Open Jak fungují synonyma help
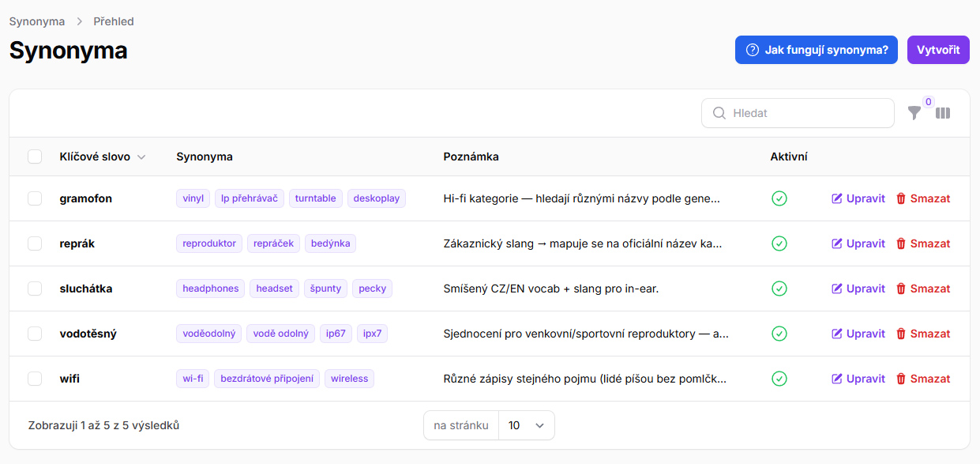 point(817,50)
